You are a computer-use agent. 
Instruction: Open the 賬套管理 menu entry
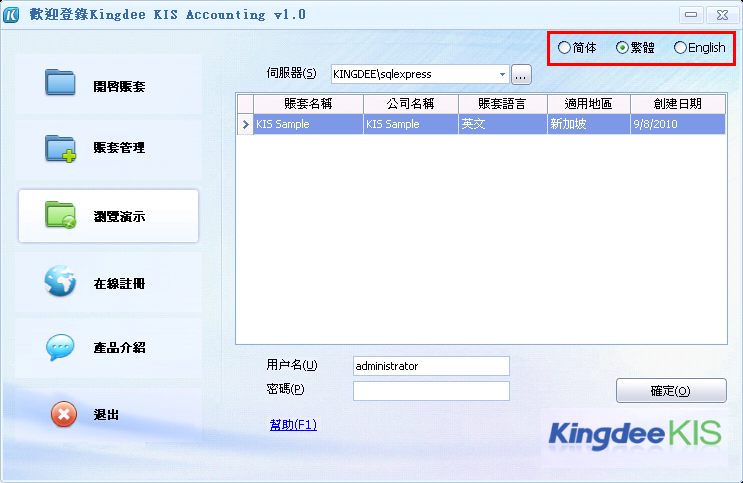pyautogui.click(x=109, y=149)
